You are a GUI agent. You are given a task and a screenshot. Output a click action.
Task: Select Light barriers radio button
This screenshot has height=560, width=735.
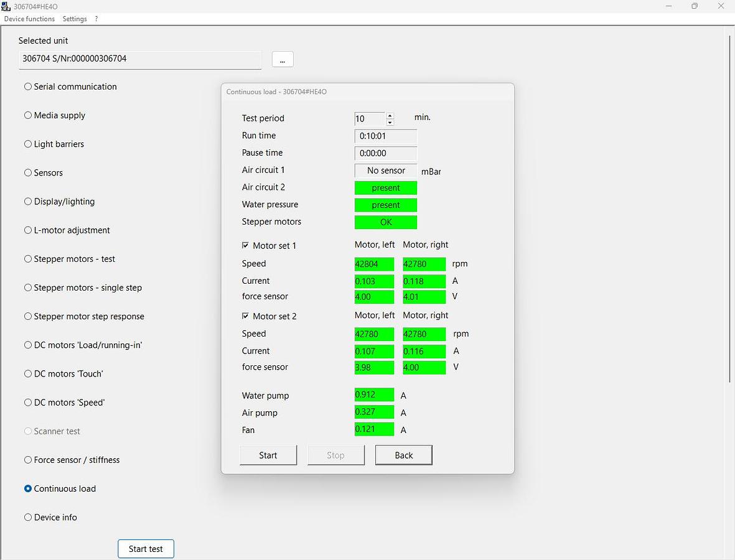[54, 144]
